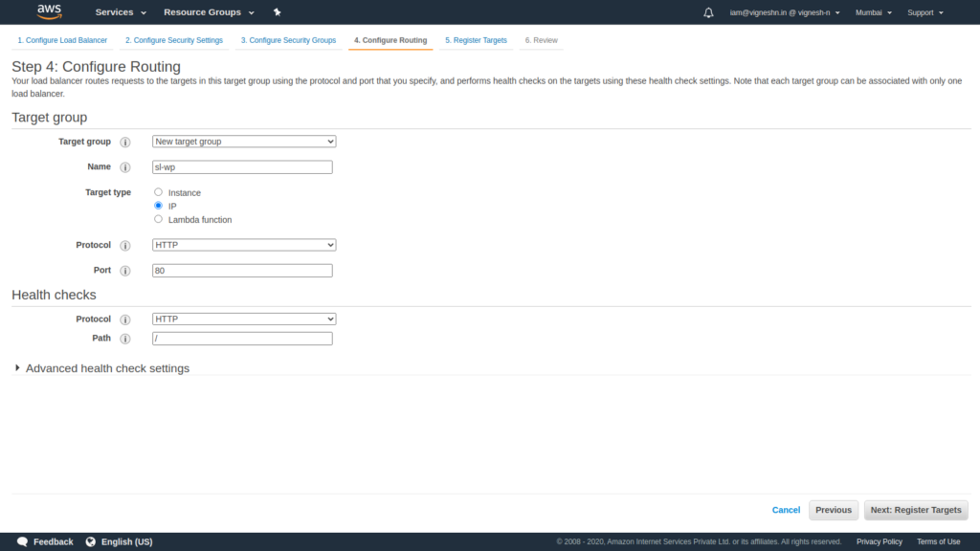This screenshot has height=551, width=980.
Task: Open the Privacy Policy link
Action: coord(879,541)
